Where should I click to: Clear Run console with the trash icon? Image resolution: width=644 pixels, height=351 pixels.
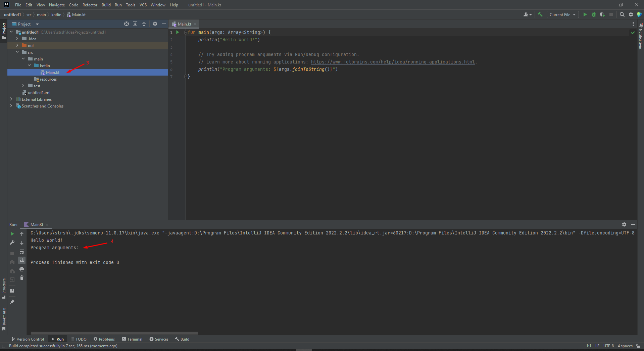[22, 278]
